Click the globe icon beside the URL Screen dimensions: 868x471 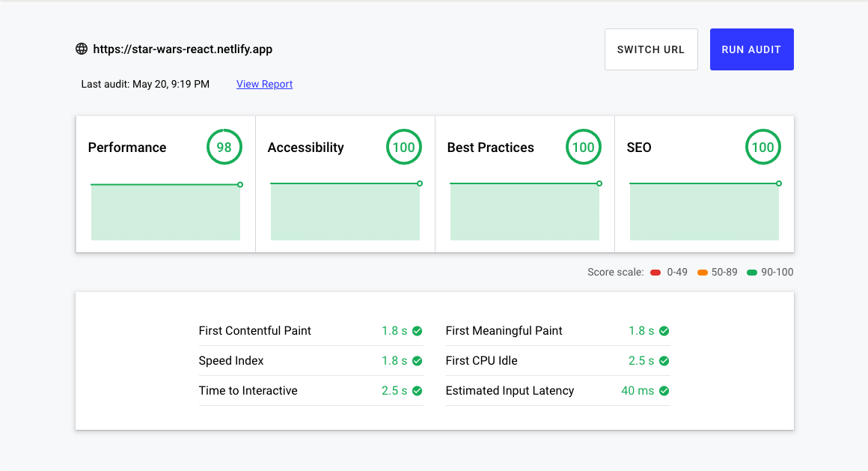pyautogui.click(x=82, y=49)
